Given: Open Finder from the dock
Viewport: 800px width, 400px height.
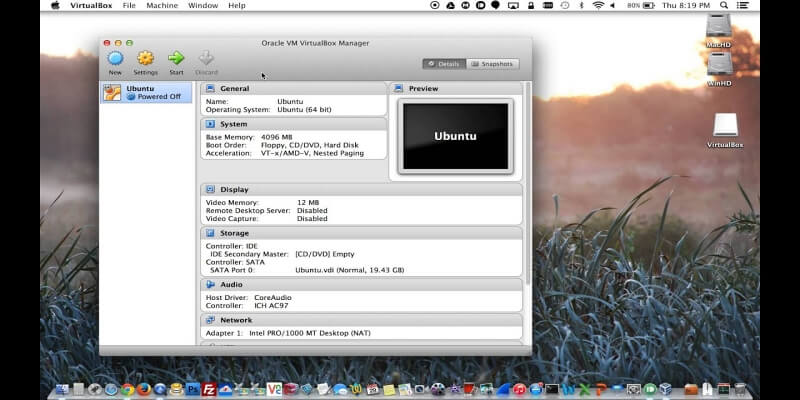Looking at the screenshot, I should click(x=62, y=390).
